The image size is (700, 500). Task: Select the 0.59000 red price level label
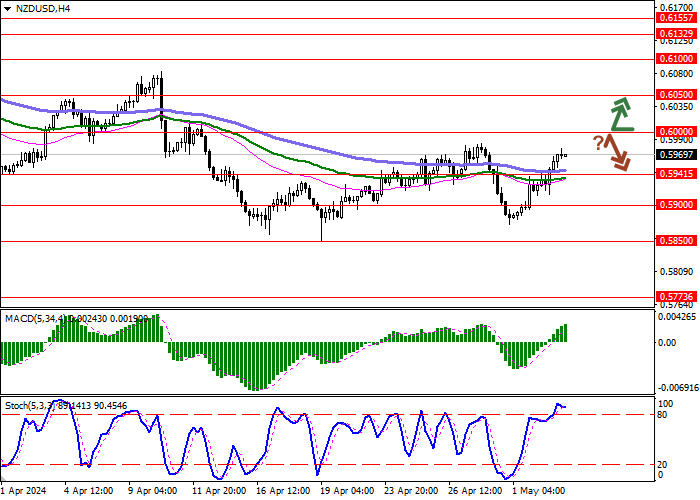click(676, 205)
